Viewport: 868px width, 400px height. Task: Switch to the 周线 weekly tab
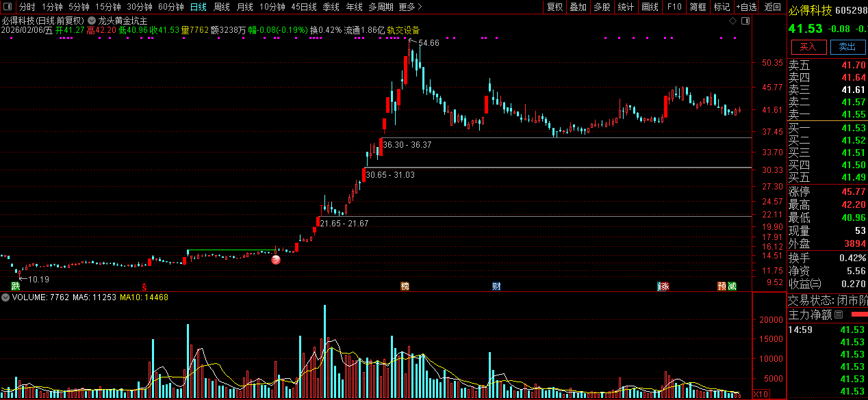[x=222, y=7]
